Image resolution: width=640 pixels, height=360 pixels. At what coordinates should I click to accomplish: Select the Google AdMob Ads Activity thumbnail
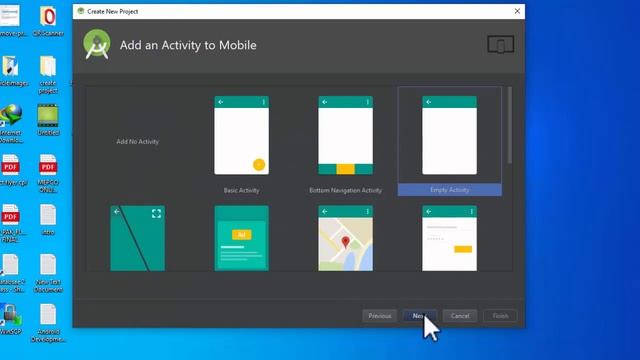(x=241, y=238)
